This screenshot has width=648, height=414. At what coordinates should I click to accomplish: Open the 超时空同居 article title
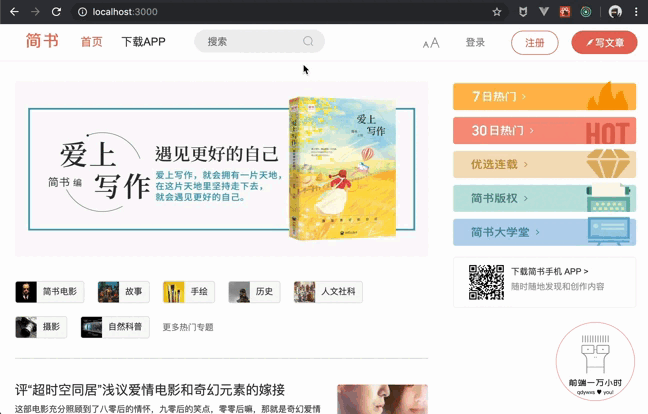(x=150, y=390)
